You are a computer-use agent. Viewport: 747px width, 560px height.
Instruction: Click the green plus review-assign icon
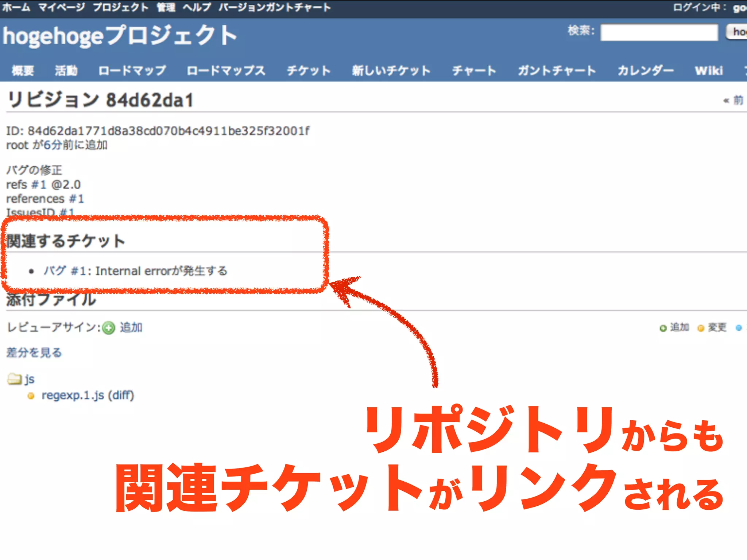point(109,328)
